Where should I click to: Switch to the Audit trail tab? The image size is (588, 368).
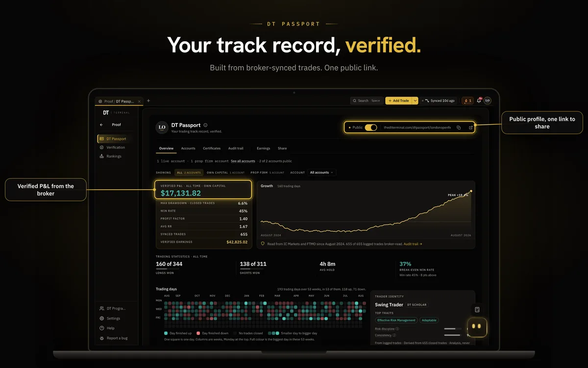[236, 148]
